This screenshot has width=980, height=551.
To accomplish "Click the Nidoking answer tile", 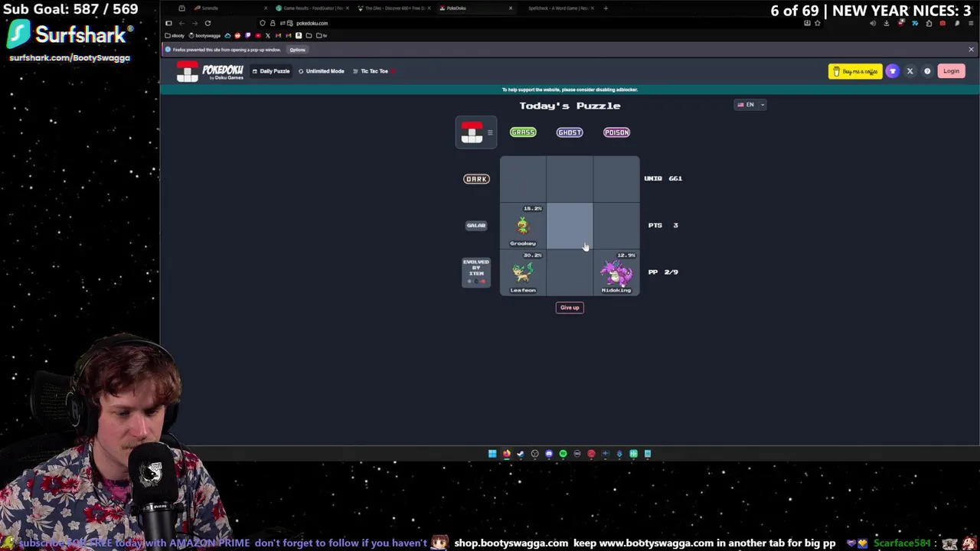I will pyautogui.click(x=616, y=272).
